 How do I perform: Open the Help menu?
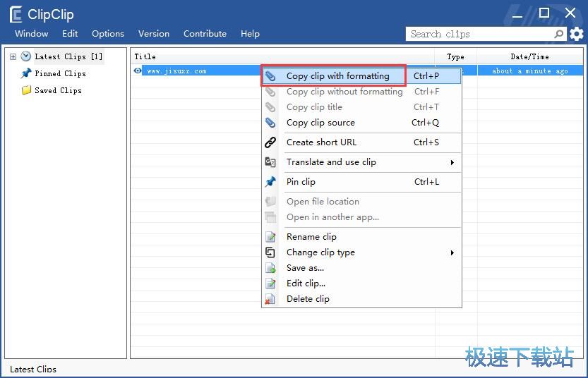250,34
